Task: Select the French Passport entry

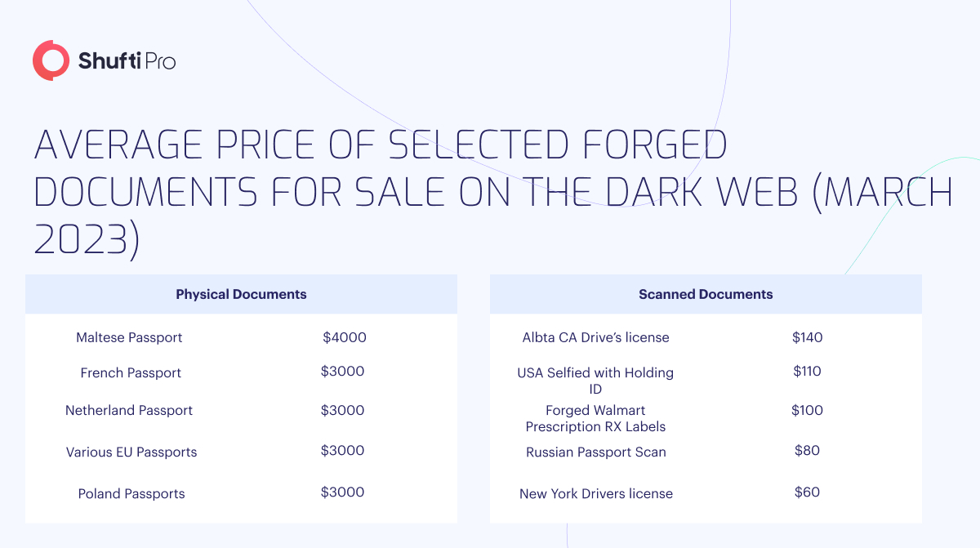Action: (x=131, y=373)
